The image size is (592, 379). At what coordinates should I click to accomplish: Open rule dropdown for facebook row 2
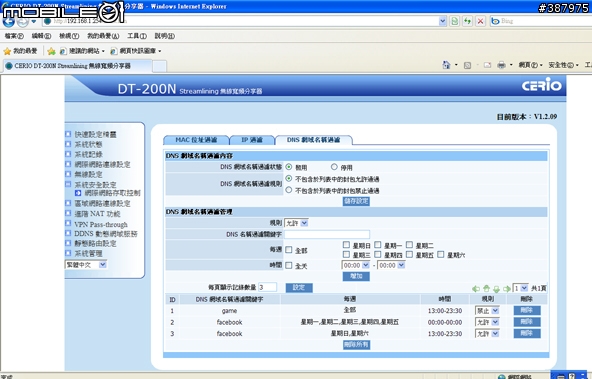487,322
